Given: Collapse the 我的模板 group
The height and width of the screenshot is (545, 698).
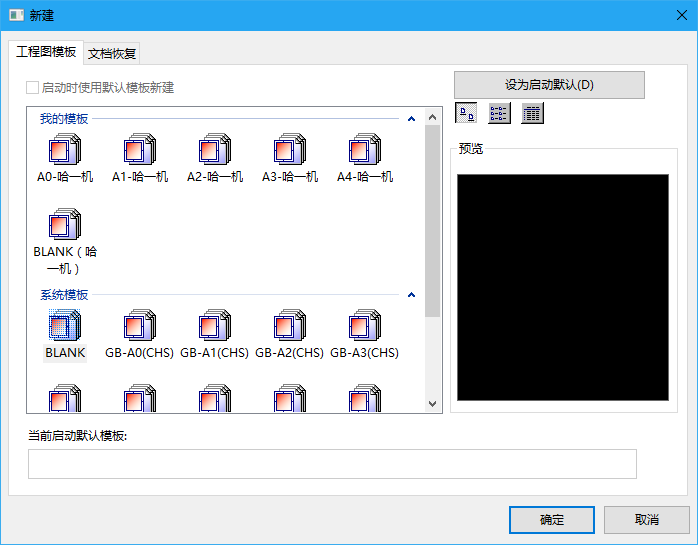Looking at the screenshot, I should (411, 119).
